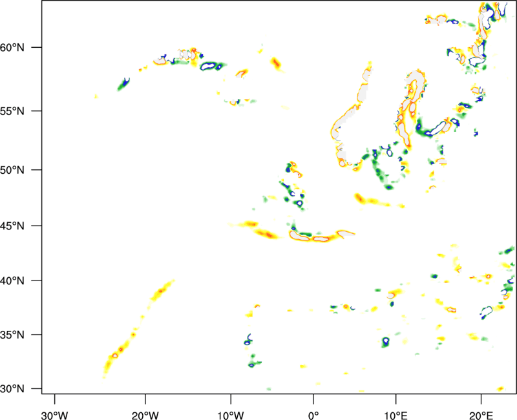Click the 30°N latitude label
Image resolution: width=517 pixels, height=420 pixels.
pyautogui.click(x=12, y=389)
